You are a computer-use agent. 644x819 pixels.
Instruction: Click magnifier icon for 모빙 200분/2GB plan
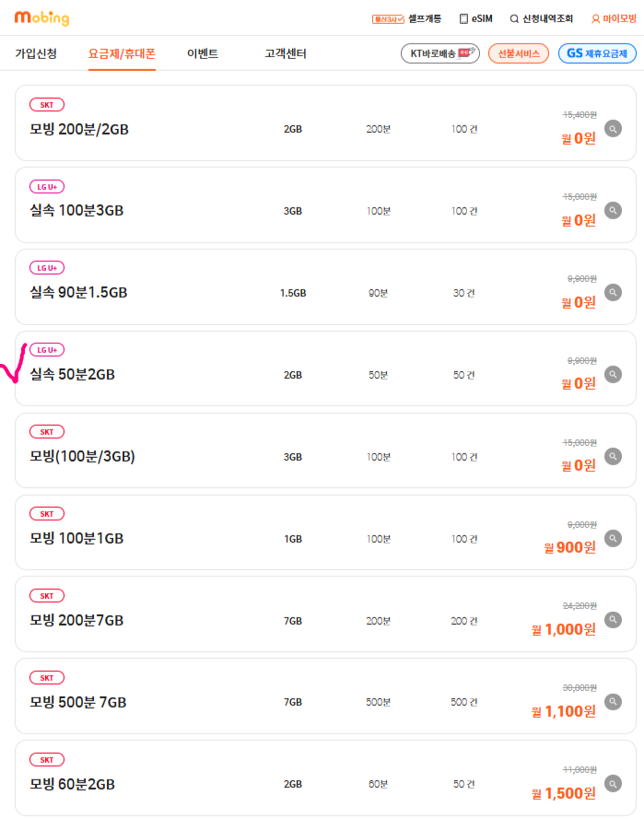[x=613, y=128]
